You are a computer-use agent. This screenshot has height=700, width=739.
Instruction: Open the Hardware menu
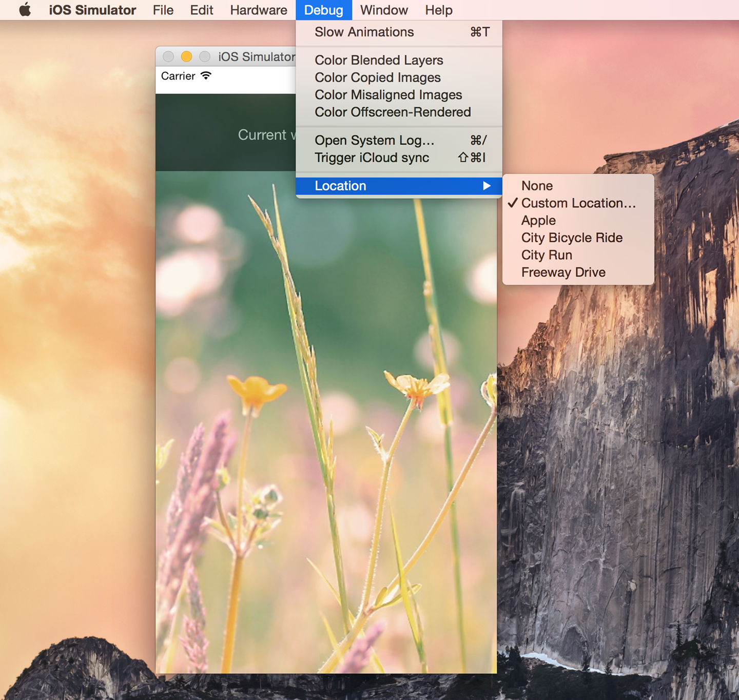click(x=258, y=10)
